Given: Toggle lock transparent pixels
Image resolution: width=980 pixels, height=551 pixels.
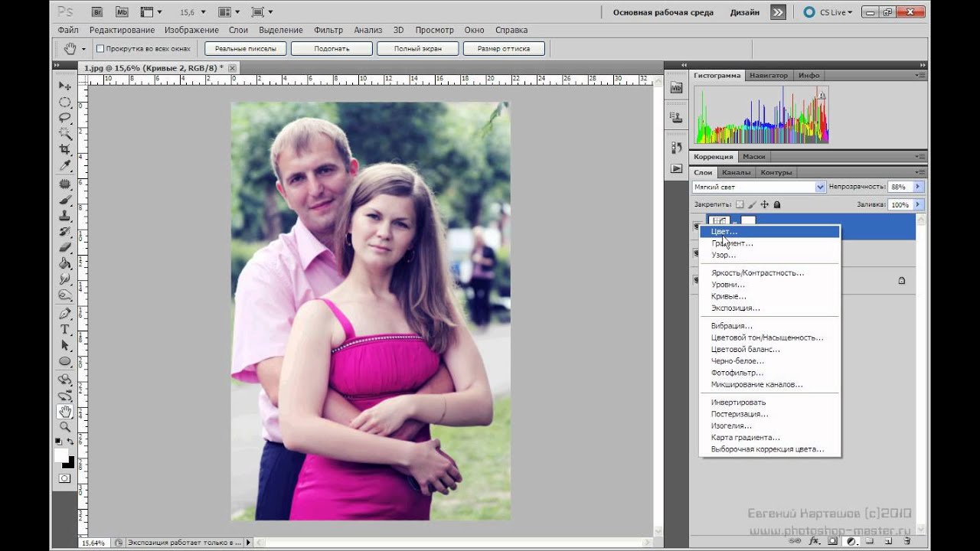Looking at the screenshot, I should point(740,204).
